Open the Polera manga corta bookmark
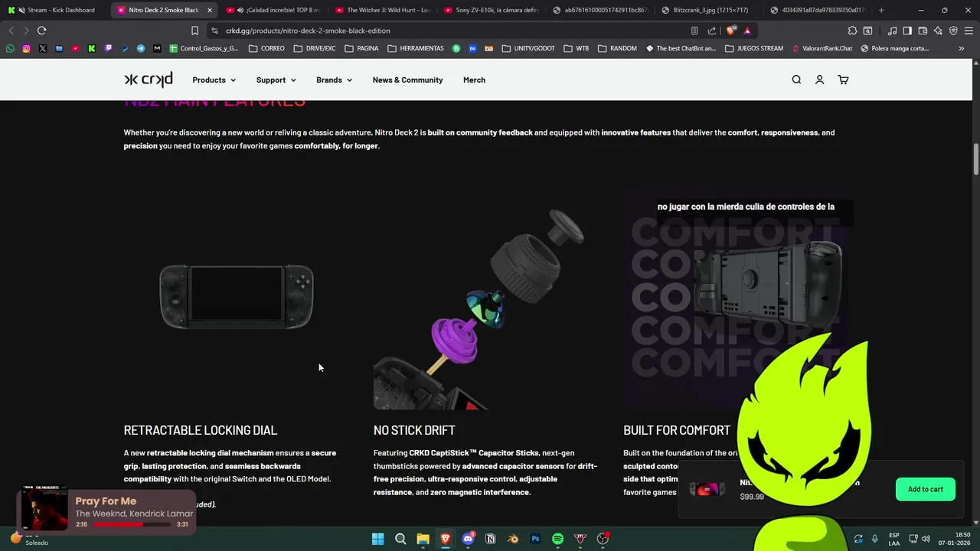Screen dimensions: 980x551 [894, 48]
